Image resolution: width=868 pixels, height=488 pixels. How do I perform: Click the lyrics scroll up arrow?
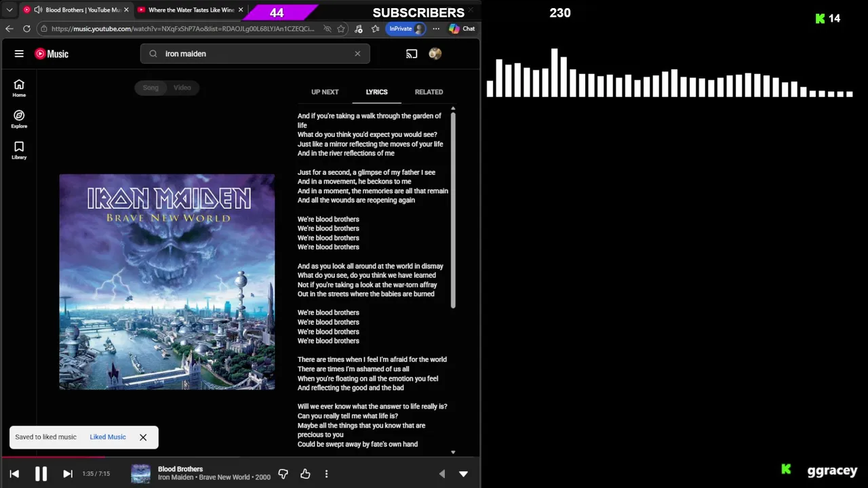pyautogui.click(x=453, y=108)
